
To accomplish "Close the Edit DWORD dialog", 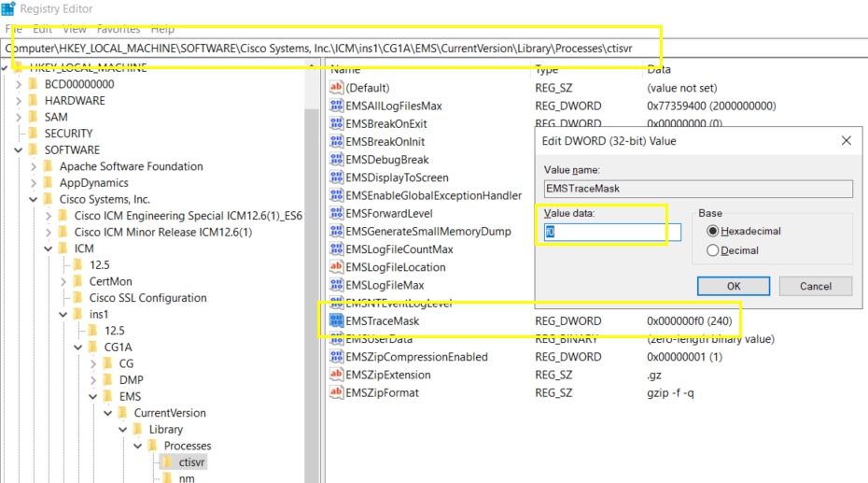I will coord(847,141).
